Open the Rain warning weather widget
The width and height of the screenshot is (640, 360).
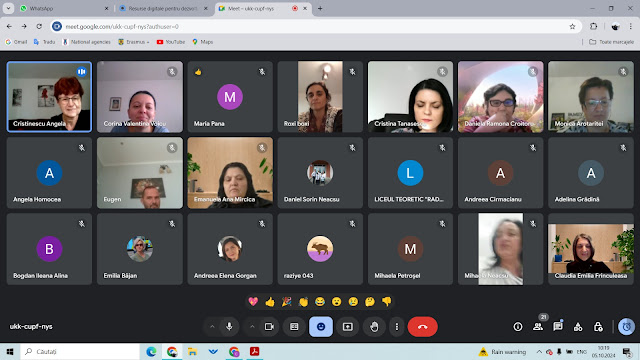click(502, 351)
